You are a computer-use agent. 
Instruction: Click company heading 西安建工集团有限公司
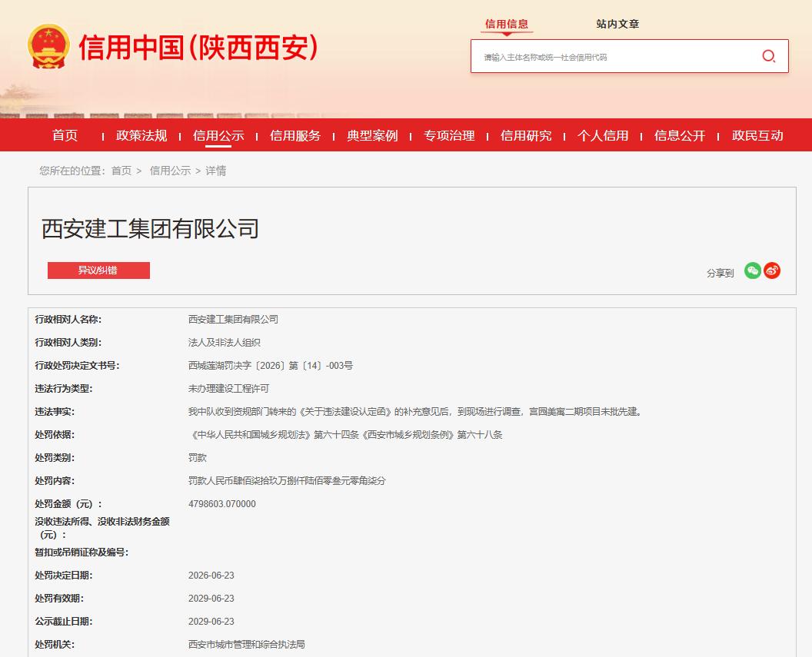coord(150,229)
